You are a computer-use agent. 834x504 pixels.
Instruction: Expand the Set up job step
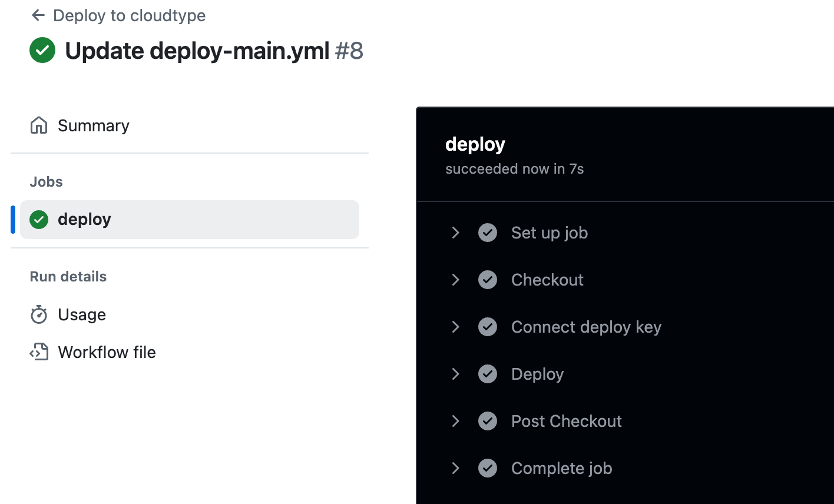point(455,233)
